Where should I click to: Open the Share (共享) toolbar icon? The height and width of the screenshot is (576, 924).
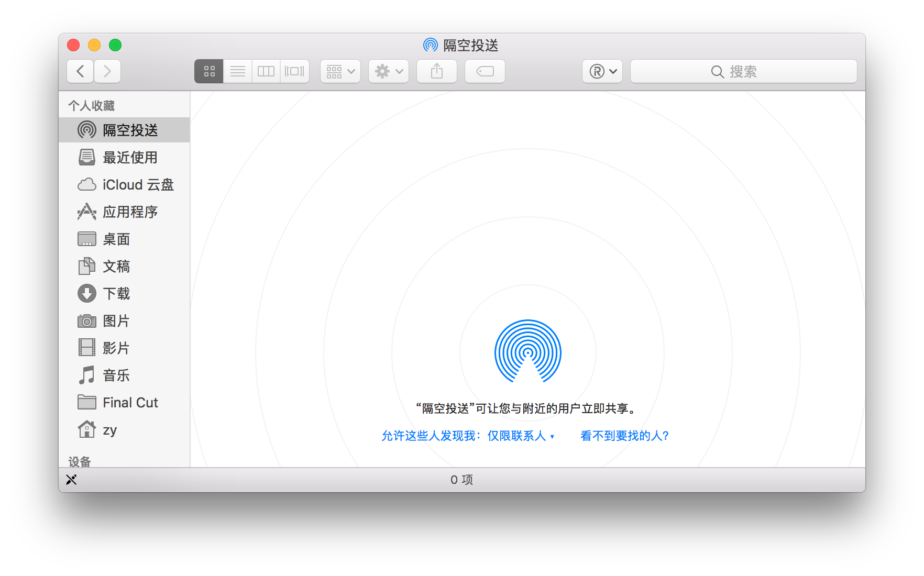tap(436, 71)
